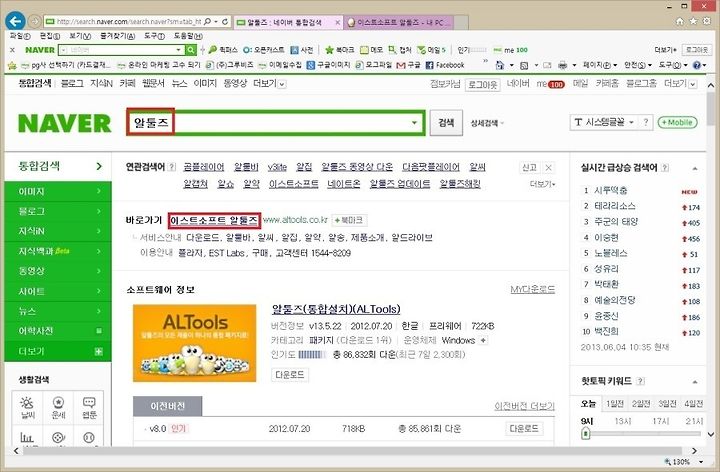720x472 pixels.
Task: Open the 130% zoom level control
Action: [683, 461]
